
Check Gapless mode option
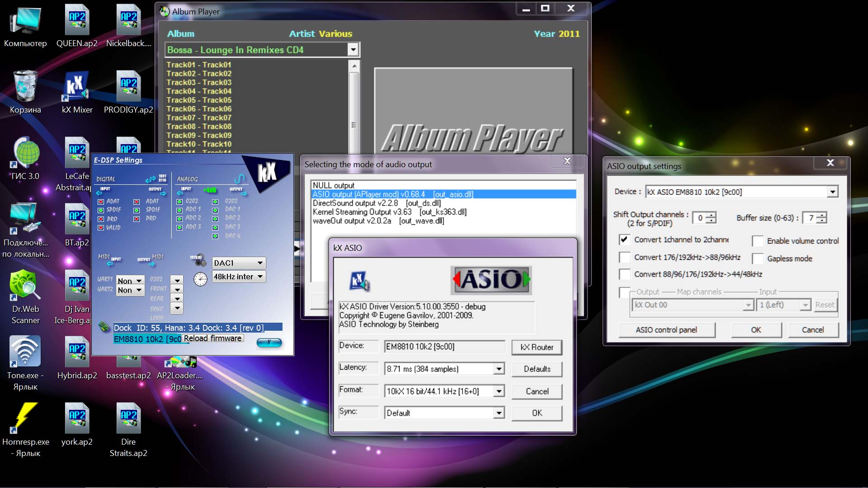click(758, 258)
